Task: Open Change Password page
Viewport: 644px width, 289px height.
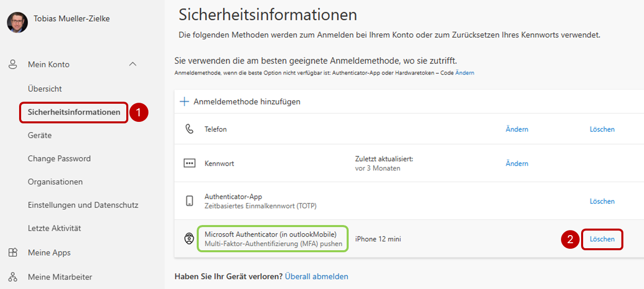Action: (59, 159)
